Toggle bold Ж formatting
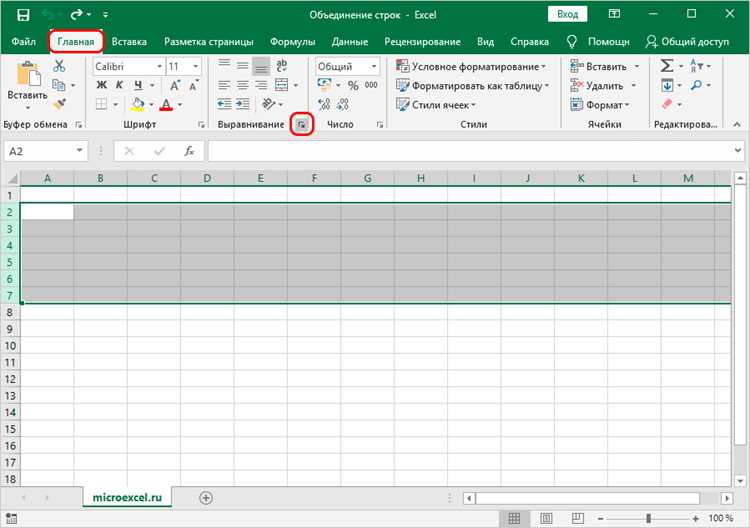This screenshot has height=528, width=750. pyautogui.click(x=101, y=85)
